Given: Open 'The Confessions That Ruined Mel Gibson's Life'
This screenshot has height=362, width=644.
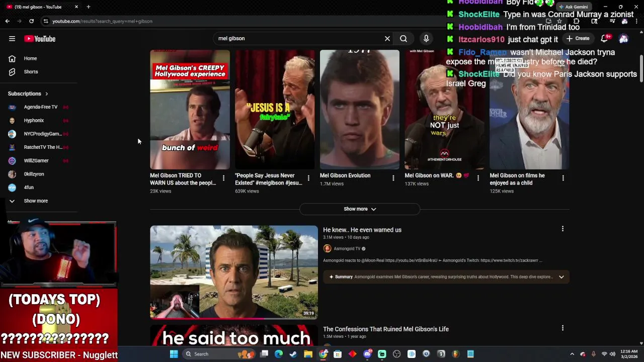Looking at the screenshot, I should click(386, 329).
